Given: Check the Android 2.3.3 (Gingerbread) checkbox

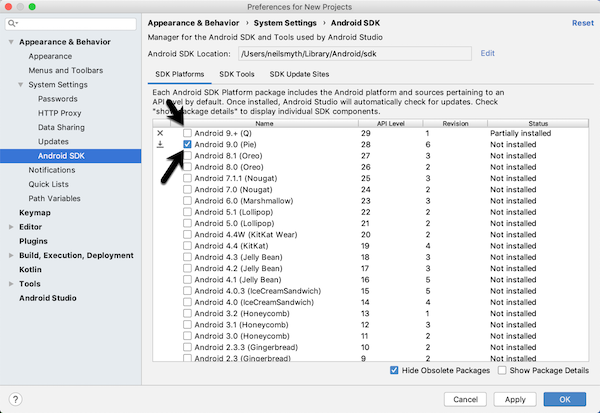Looking at the screenshot, I should coord(187,347).
